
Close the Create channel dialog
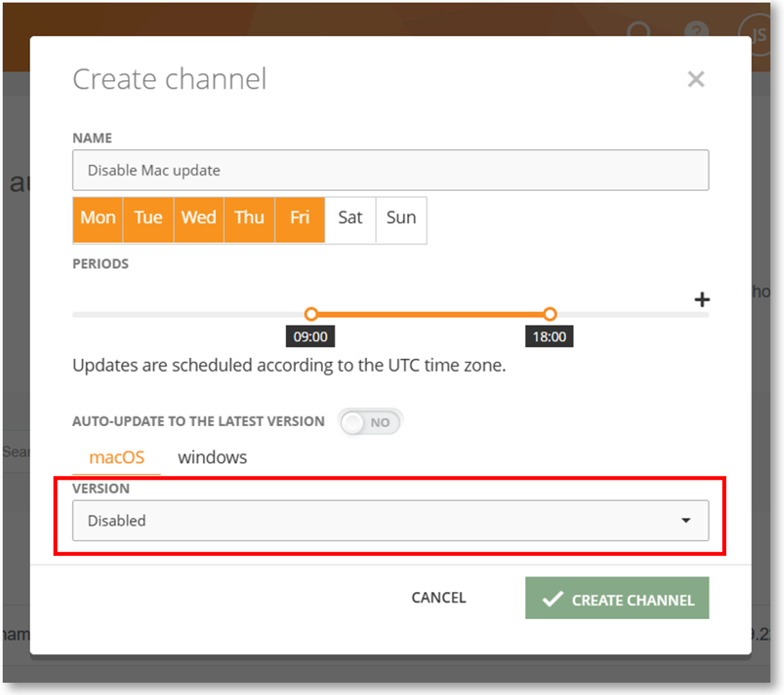point(695,79)
